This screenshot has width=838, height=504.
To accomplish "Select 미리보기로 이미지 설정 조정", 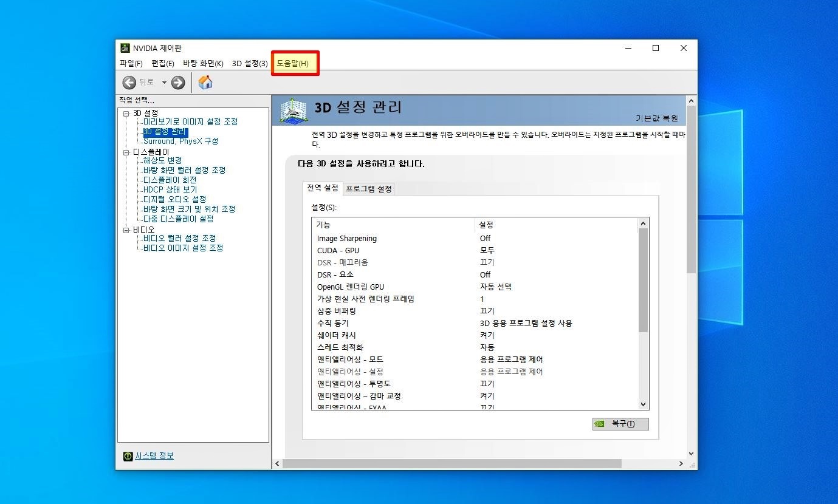I will 190,121.
